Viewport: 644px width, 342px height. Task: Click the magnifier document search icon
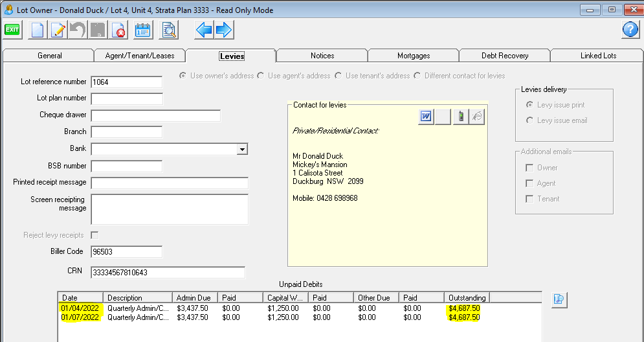point(169,30)
